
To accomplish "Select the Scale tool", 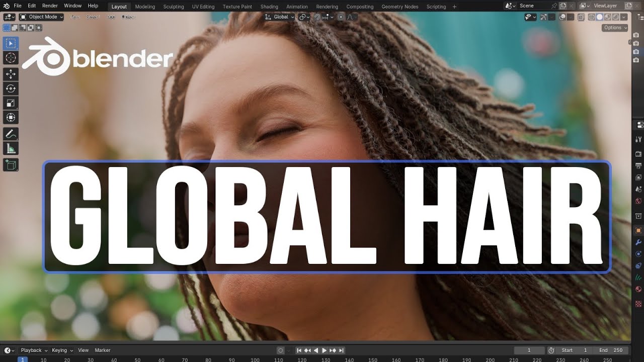I will 11,103.
